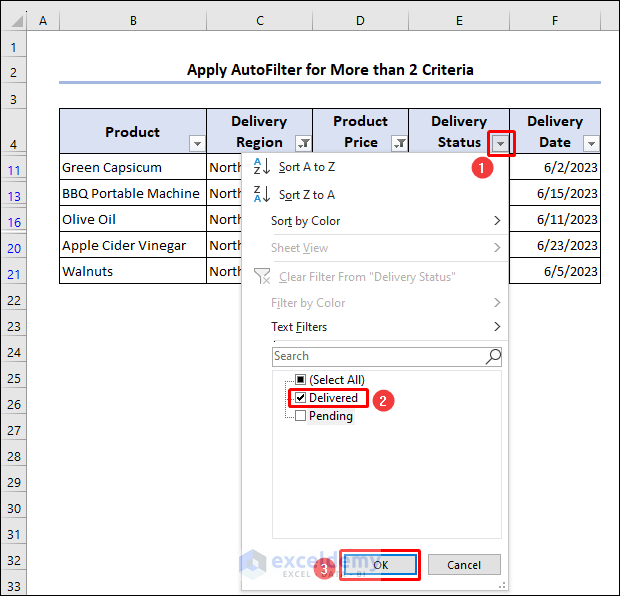Click the Sort A to Z icon
The height and width of the screenshot is (596, 620).
tap(262, 167)
